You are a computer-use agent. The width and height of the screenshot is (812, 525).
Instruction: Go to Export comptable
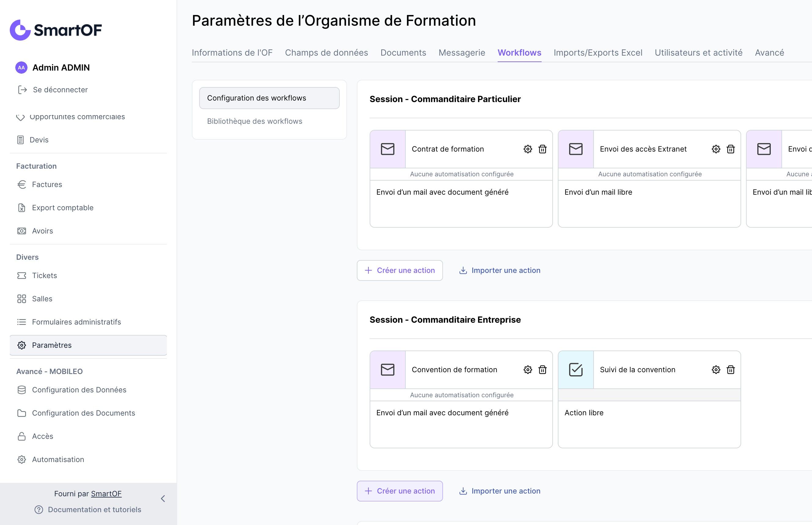62,207
